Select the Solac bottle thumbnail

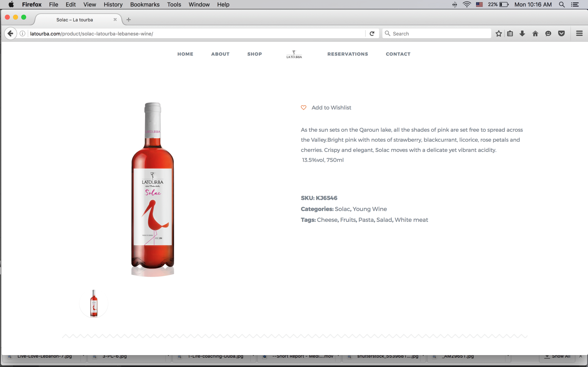pos(94,303)
